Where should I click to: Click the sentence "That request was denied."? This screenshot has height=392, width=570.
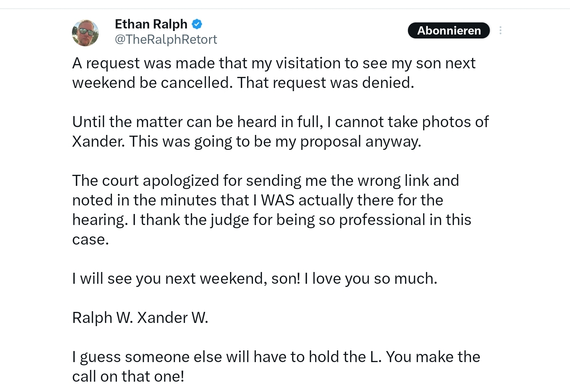pyautogui.click(x=326, y=83)
